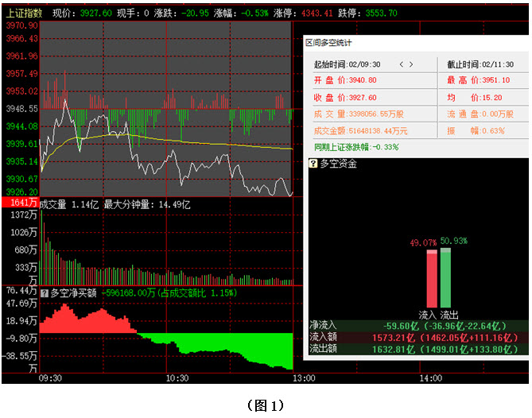Click the previous-interval left arrow by 起始时间
The width and height of the screenshot is (532, 418).
[x=402, y=64]
